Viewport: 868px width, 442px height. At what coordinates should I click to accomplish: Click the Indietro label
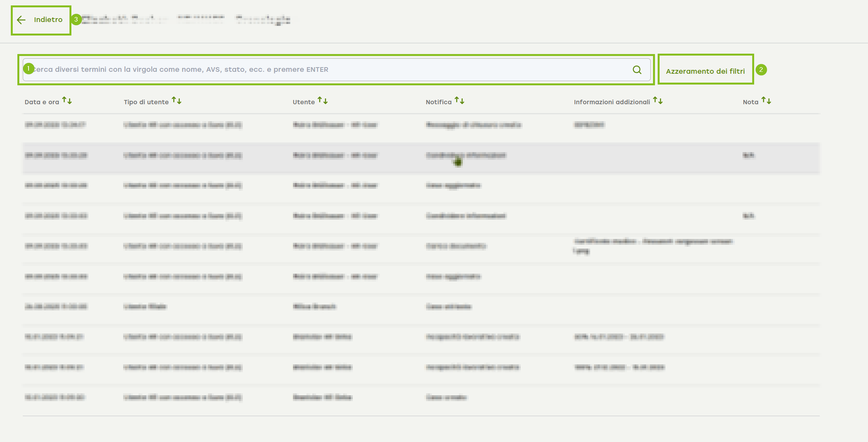[48, 20]
